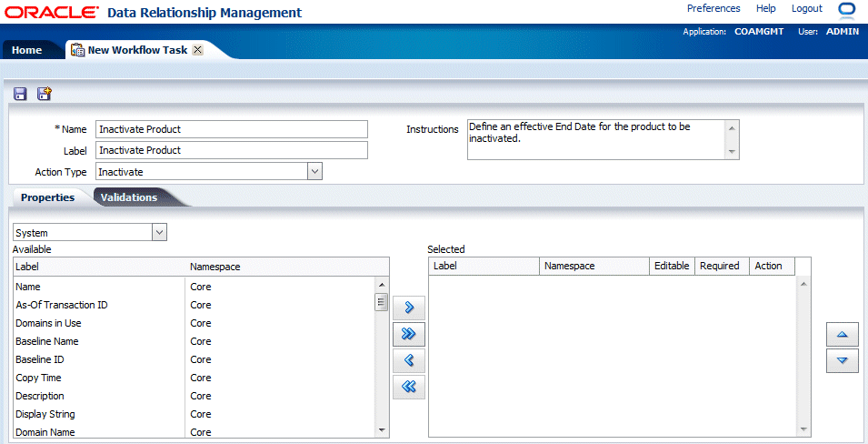868x444 pixels.
Task: Select Baseline ID property
Action: coord(194,359)
